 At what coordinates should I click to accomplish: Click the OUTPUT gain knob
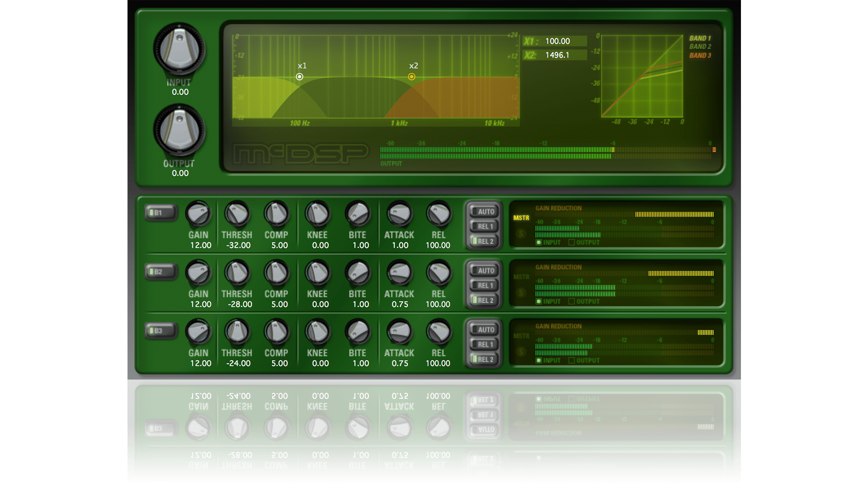[x=179, y=130]
